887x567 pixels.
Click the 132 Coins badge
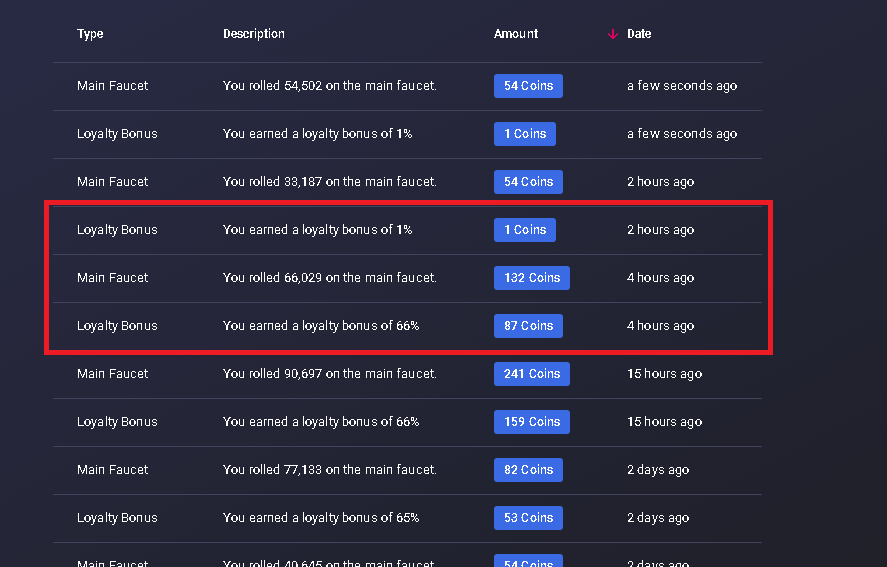pyautogui.click(x=532, y=278)
